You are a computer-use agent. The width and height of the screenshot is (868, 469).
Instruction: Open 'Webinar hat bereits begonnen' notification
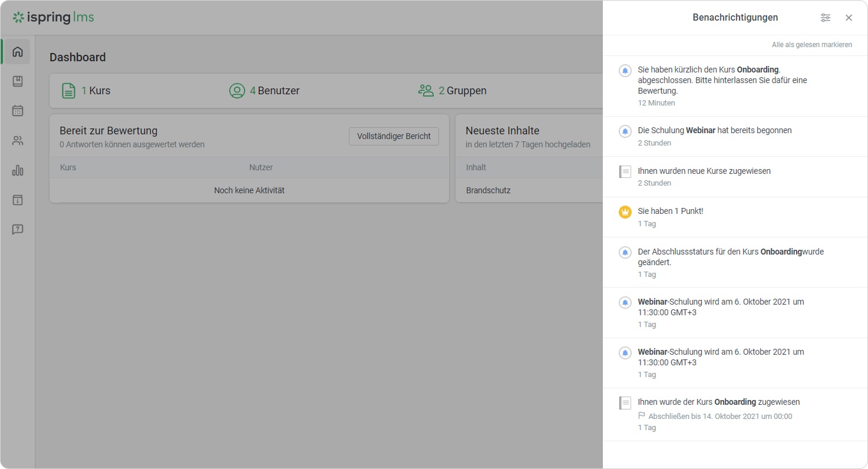coord(714,131)
